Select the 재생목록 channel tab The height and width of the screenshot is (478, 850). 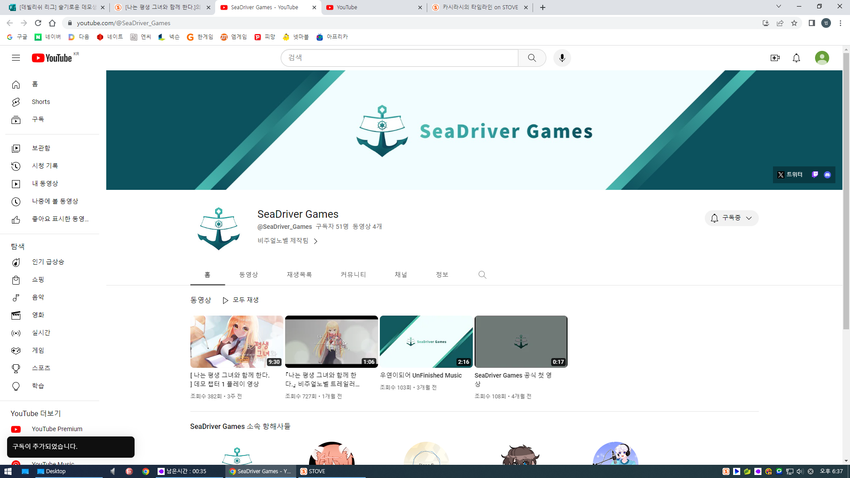pos(299,275)
